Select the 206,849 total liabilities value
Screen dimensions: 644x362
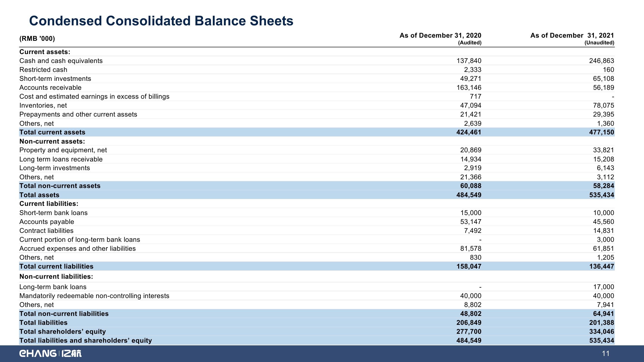click(469, 323)
